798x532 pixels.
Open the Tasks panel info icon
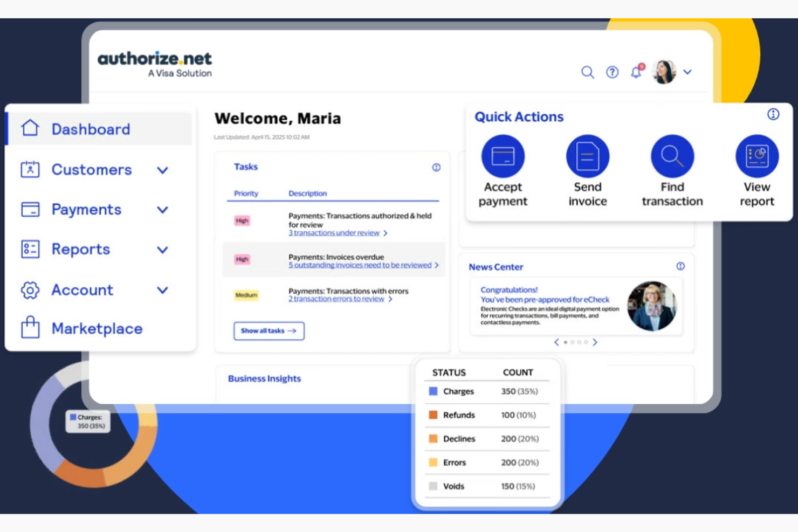tap(436, 168)
